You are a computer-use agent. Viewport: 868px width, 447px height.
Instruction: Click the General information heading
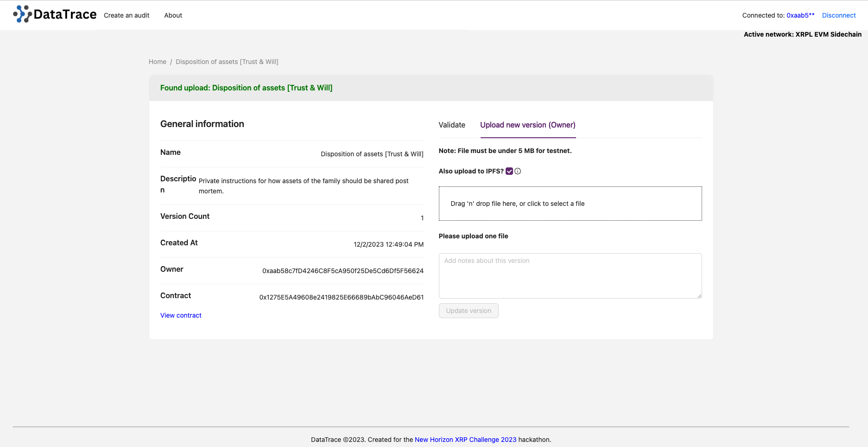pos(202,124)
